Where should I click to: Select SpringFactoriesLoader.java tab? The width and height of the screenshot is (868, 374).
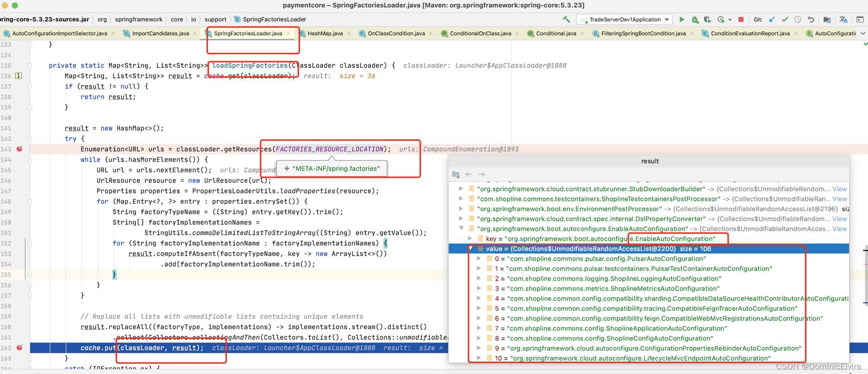pyautogui.click(x=248, y=33)
